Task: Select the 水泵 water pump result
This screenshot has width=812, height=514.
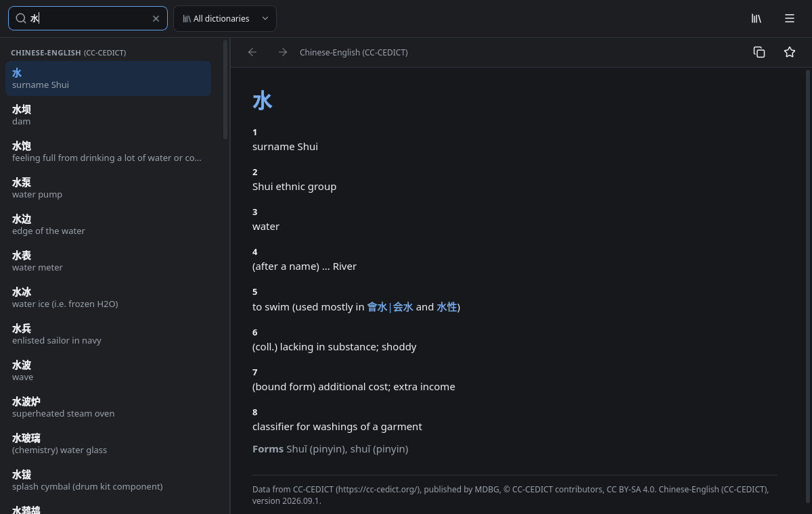Action: 108,188
